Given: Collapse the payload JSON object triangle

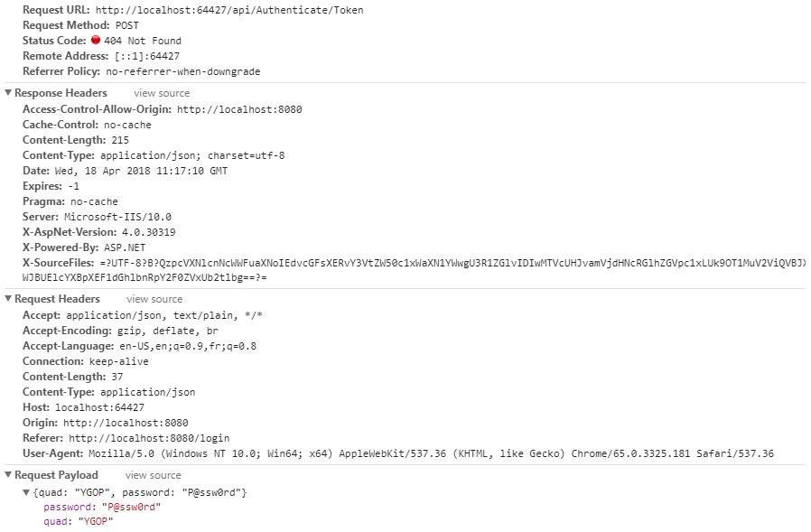Looking at the screenshot, I should click(x=26, y=492).
